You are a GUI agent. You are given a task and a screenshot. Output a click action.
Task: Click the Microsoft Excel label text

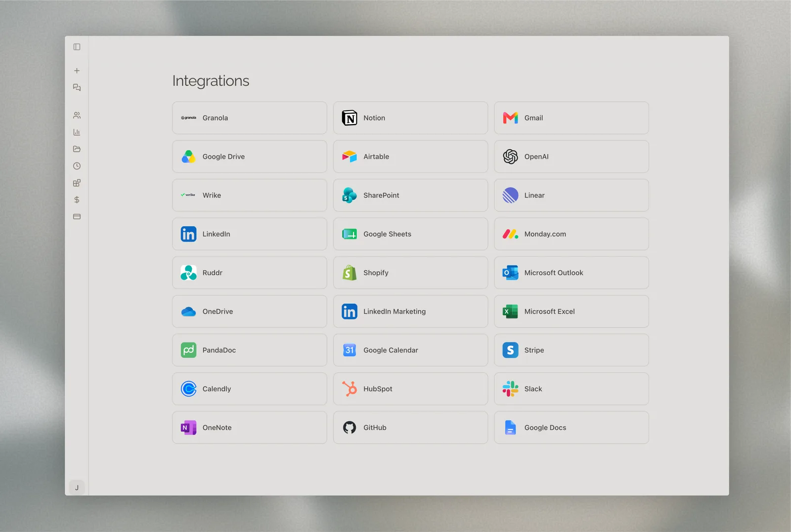pyautogui.click(x=549, y=312)
